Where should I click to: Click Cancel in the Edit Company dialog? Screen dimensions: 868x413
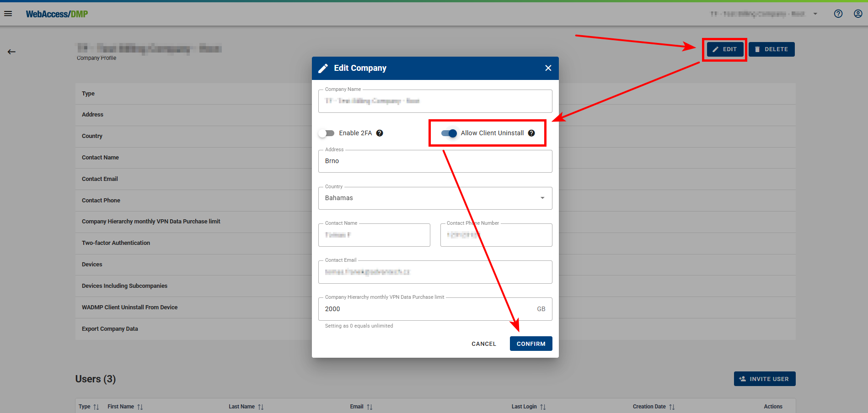(x=483, y=344)
